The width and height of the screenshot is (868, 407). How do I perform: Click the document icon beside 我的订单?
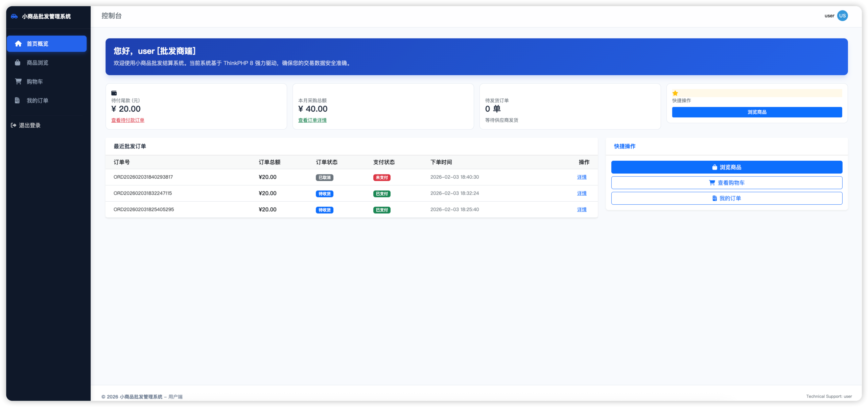pyautogui.click(x=17, y=100)
